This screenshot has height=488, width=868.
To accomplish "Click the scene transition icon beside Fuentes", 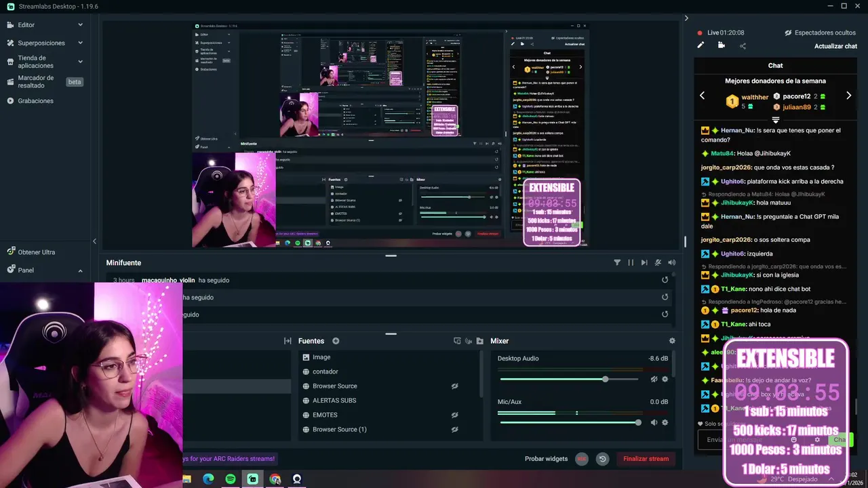I will [x=288, y=341].
